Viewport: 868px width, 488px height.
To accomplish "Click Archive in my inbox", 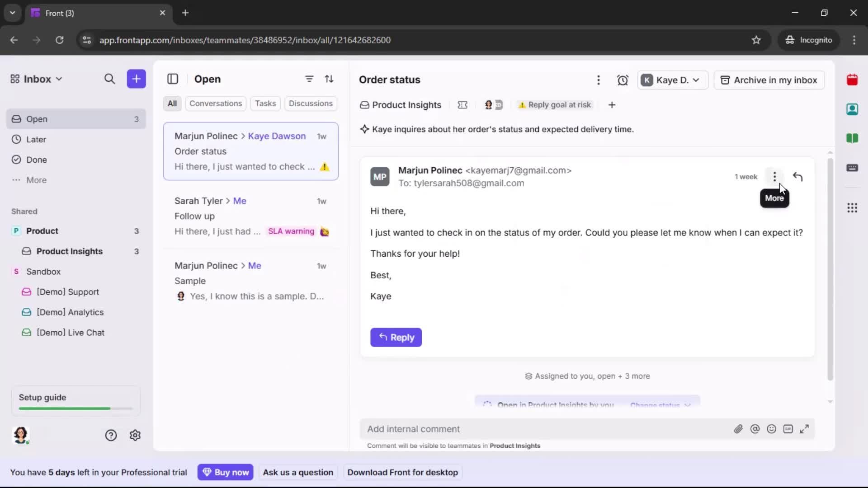I will 769,80.
